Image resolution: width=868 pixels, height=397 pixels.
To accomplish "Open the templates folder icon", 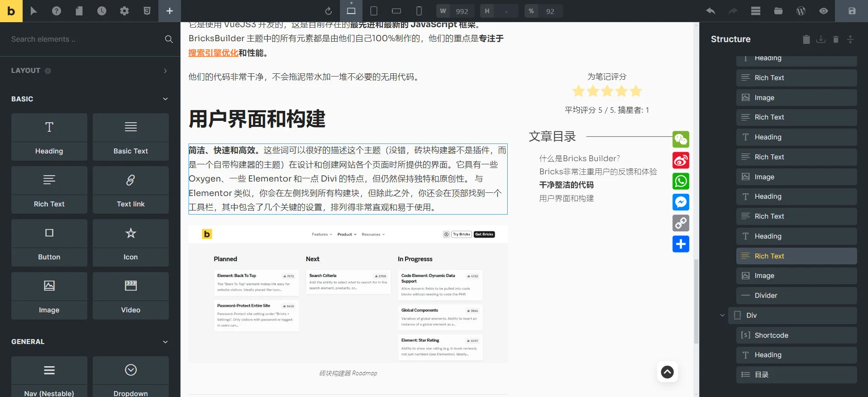I will (x=778, y=11).
